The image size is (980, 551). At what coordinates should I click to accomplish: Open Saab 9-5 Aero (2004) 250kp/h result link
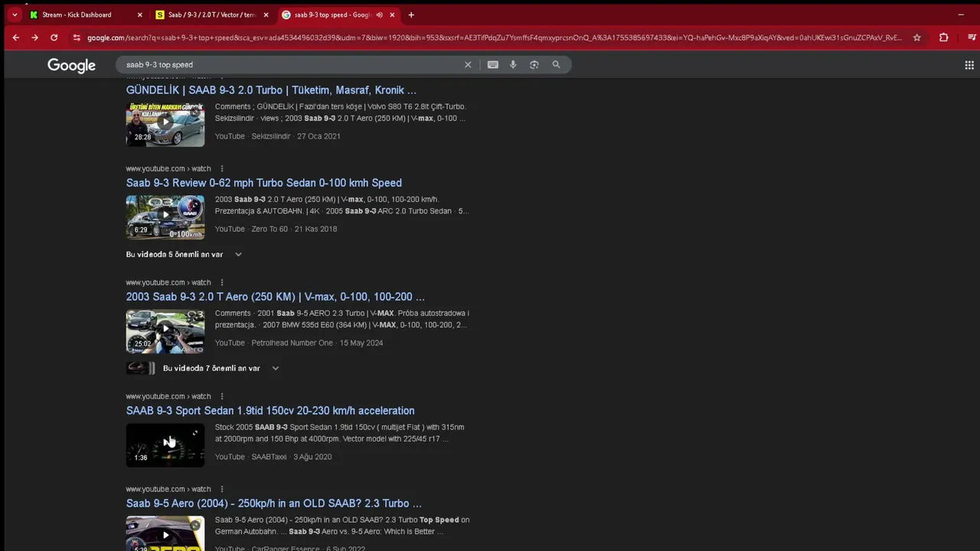coord(274,504)
